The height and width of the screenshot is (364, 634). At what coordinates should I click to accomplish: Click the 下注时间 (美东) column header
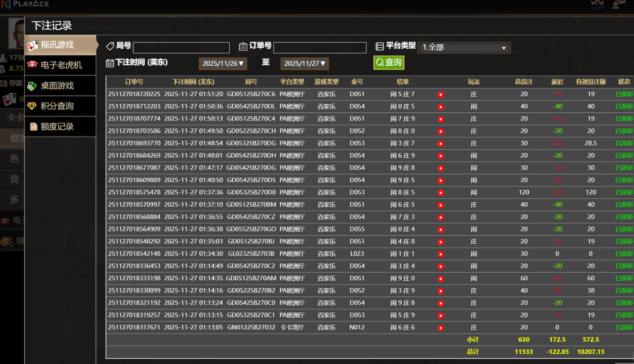point(193,82)
